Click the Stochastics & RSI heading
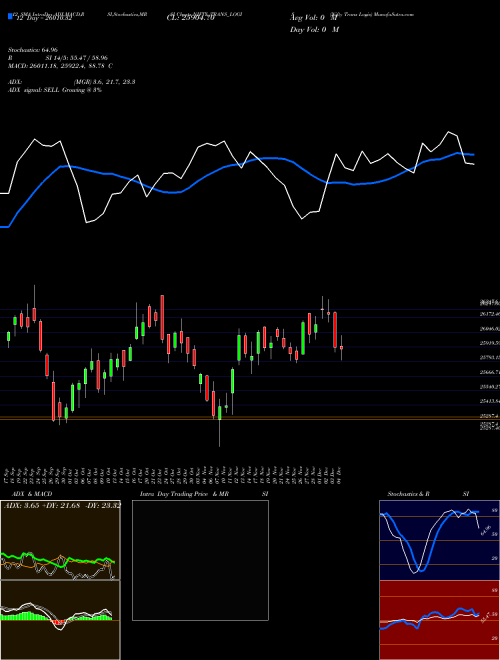Viewport: 500px width, 660px height. (x=428, y=494)
